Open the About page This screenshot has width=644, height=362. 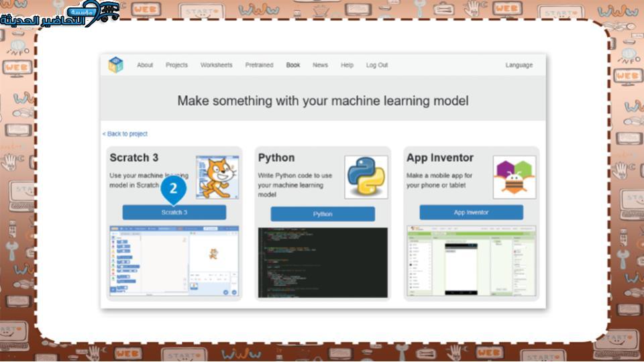pyautogui.click(x=145, y=65)
